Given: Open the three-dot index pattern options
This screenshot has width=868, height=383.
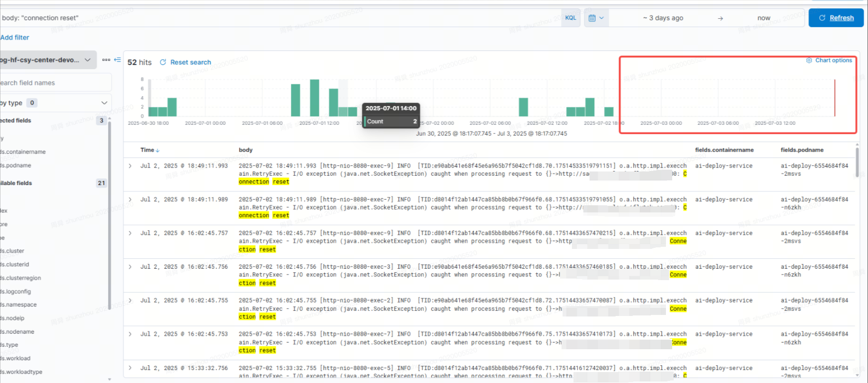Looking at the screenshot, I should [106, 60].
